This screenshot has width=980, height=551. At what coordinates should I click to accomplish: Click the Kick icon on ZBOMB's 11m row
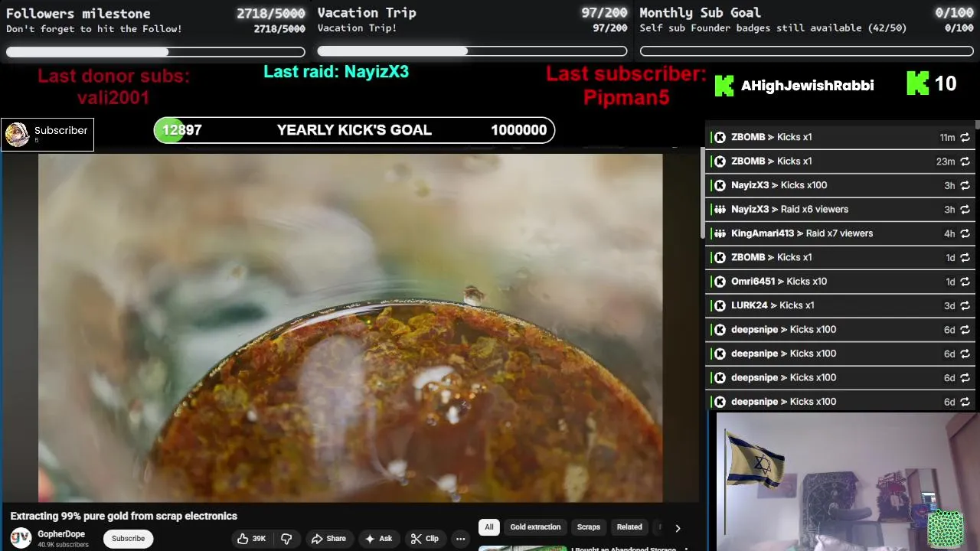tap(720, 138)
